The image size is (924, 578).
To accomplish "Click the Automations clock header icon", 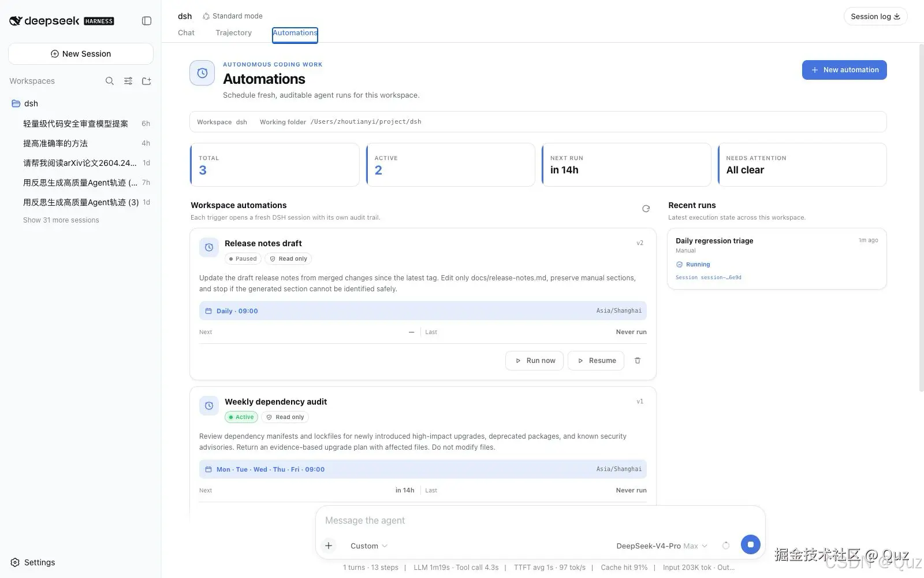I will [x=202, y=73].
